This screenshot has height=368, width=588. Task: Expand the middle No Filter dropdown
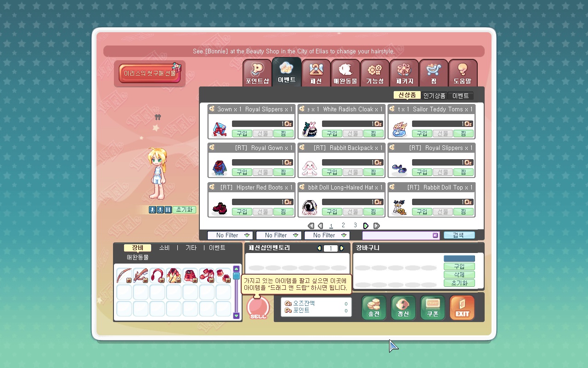279,236
